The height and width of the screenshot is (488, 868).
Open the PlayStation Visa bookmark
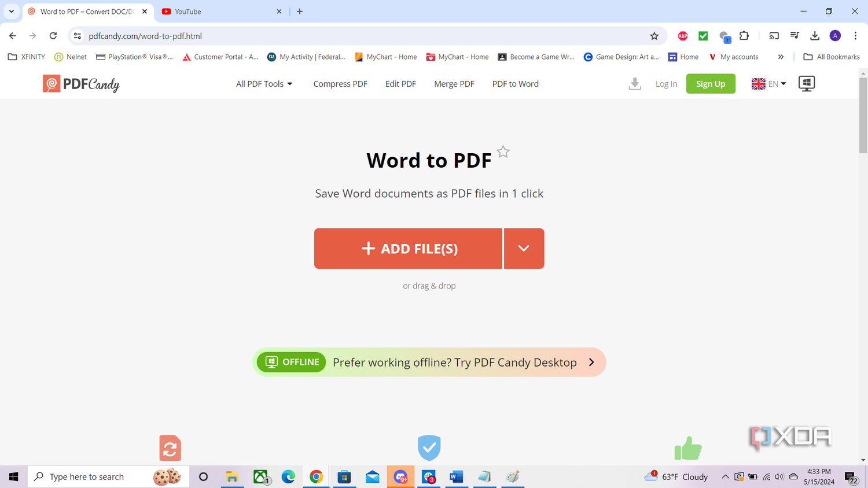click(x=135, y=57)
